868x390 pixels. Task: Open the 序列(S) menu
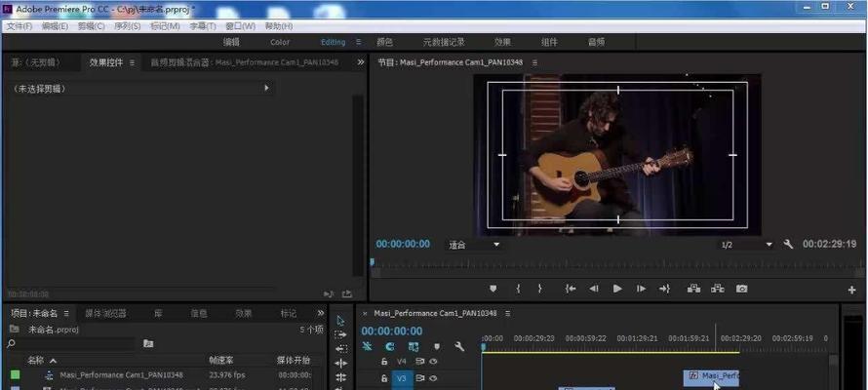(128, 26)
